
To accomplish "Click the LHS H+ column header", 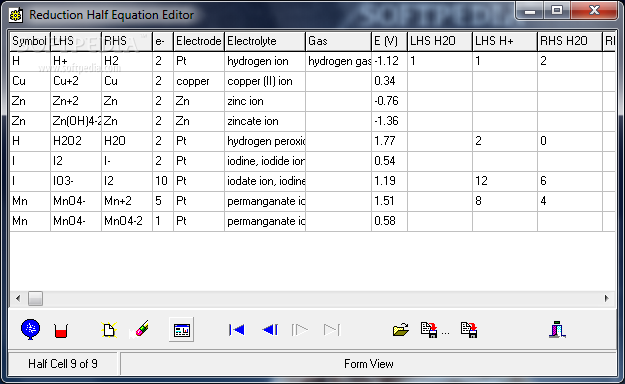I will tap(505, 41).
